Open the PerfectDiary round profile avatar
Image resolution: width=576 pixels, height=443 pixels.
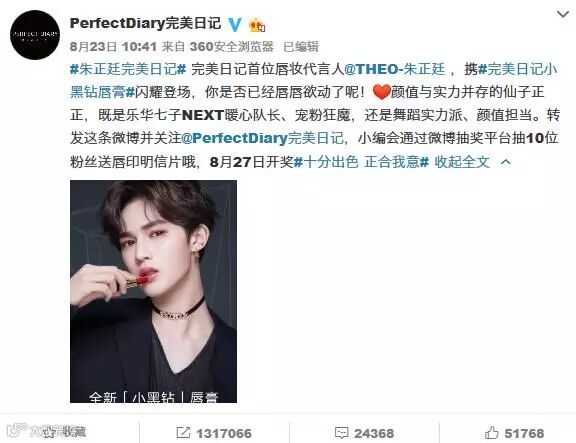[x=35, y=35]
